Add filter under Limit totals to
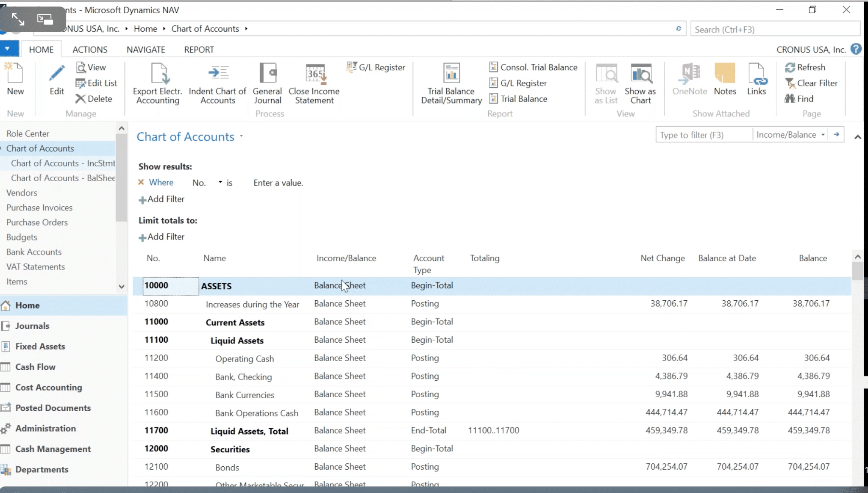868x493 pixels. tap(161, 237)
